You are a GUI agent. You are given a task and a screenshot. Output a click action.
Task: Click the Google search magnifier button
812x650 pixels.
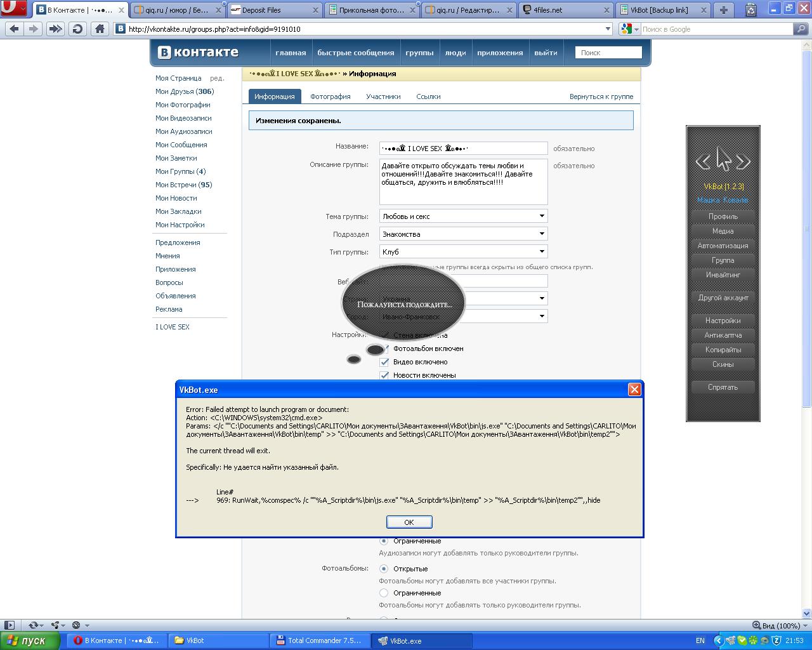(801, 29)
